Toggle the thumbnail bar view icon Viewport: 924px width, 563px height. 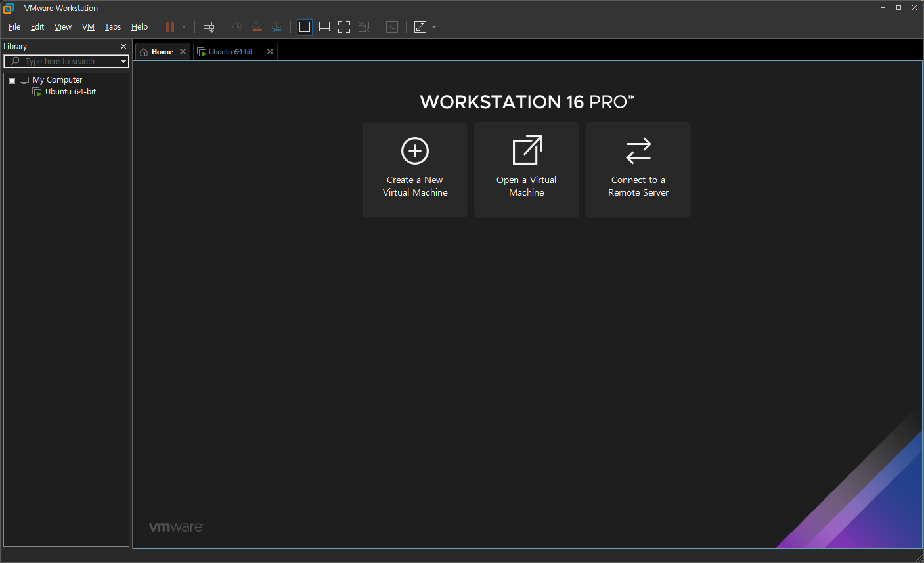pos(324,27)
